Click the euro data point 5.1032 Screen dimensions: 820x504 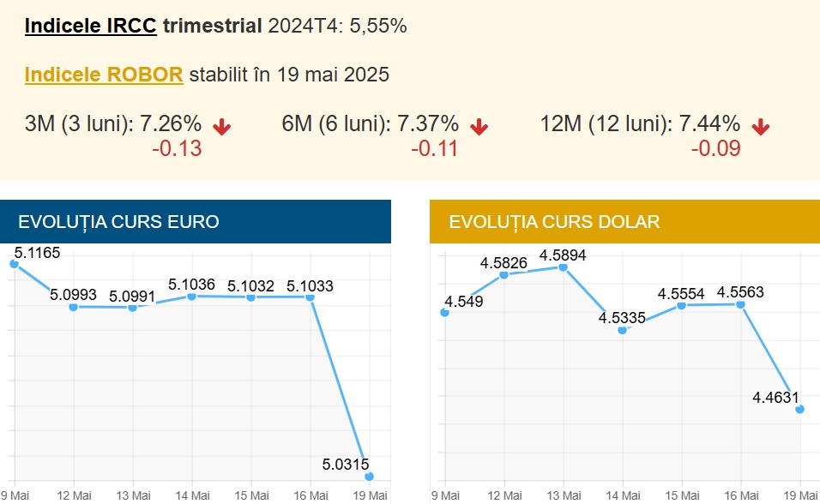pos(250,297)
